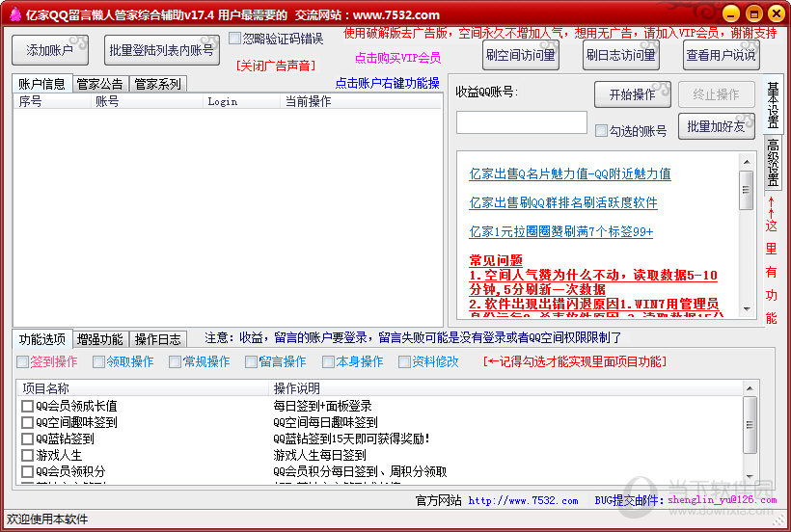Screen dimensions: 791x532
Task: Click the 添加账户 button
Action: tap(50, 50)
